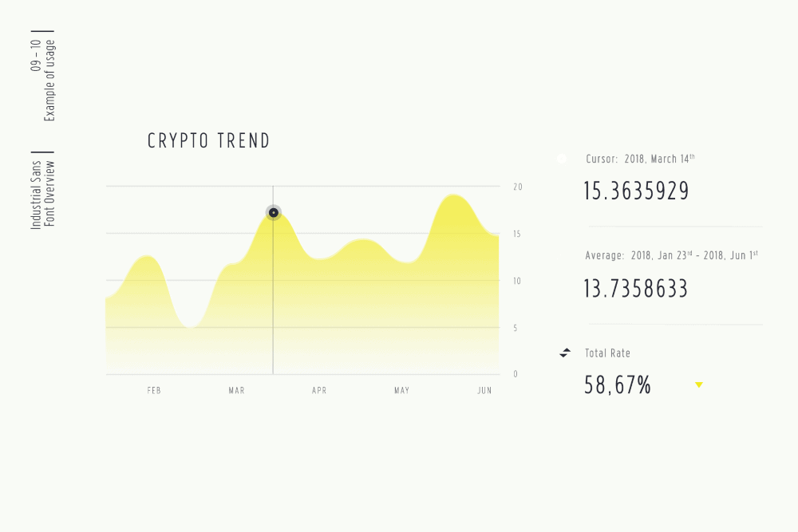The height and width of the screenshot is (532, 798).
Task: Select the FEB month label
Action: pyautogui.click(x=154, y=391)
